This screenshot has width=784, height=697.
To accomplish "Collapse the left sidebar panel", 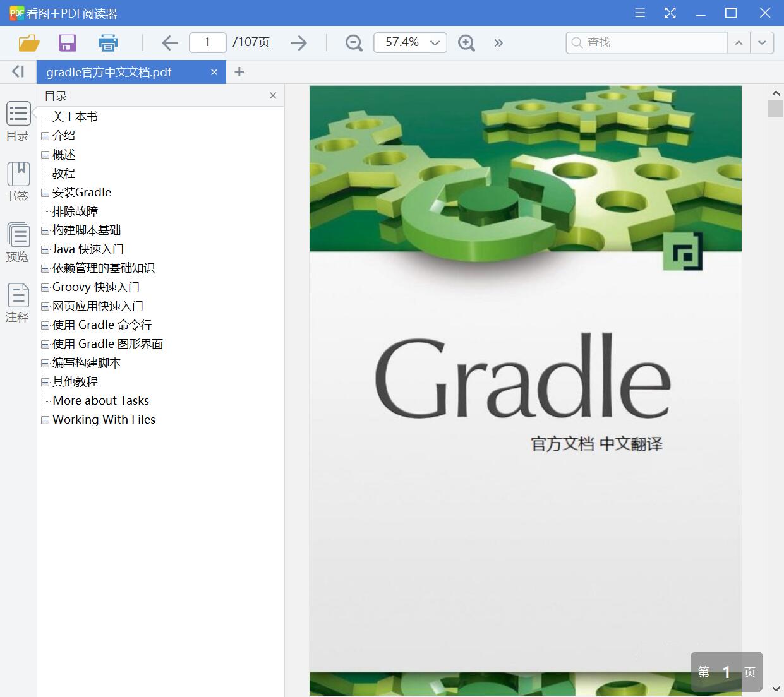I will [x=18, y=72].
